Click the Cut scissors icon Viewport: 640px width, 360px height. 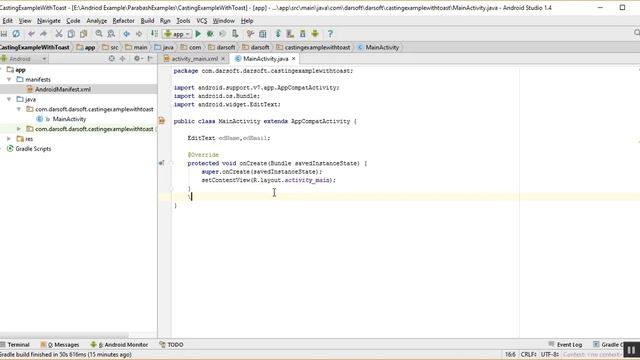(59, 34)
